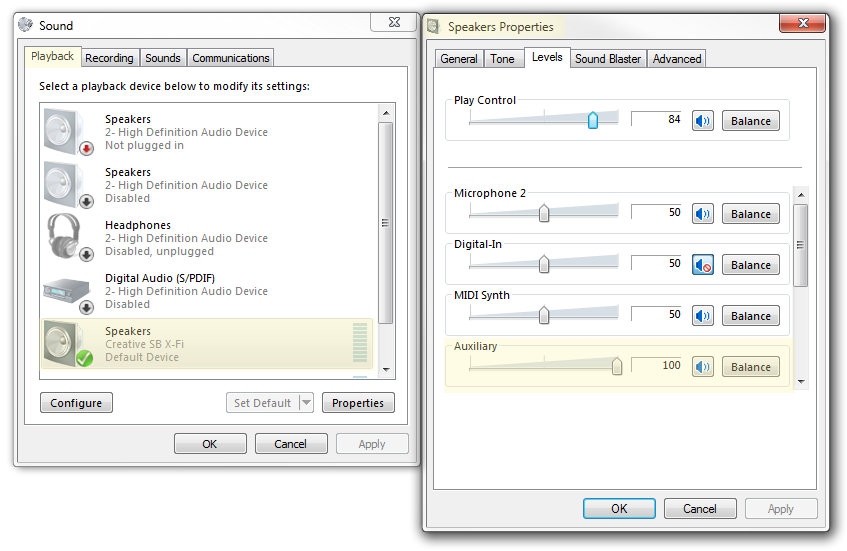Screen dimensions: 847x551
Task: Open the Communications tab
Action: point(231,58)
